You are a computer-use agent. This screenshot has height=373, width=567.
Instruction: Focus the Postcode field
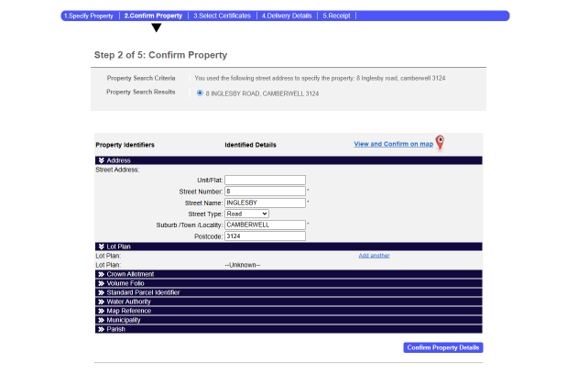(x=265, y=236)
